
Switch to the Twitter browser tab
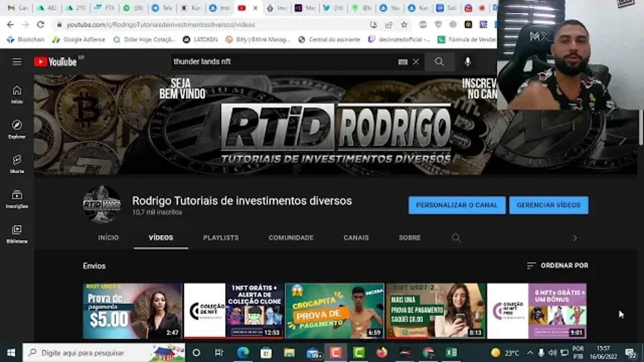click(334, 8)
